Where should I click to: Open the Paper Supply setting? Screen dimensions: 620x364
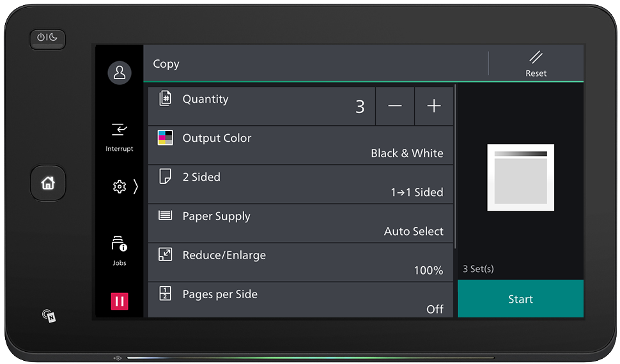click(300, 224)
